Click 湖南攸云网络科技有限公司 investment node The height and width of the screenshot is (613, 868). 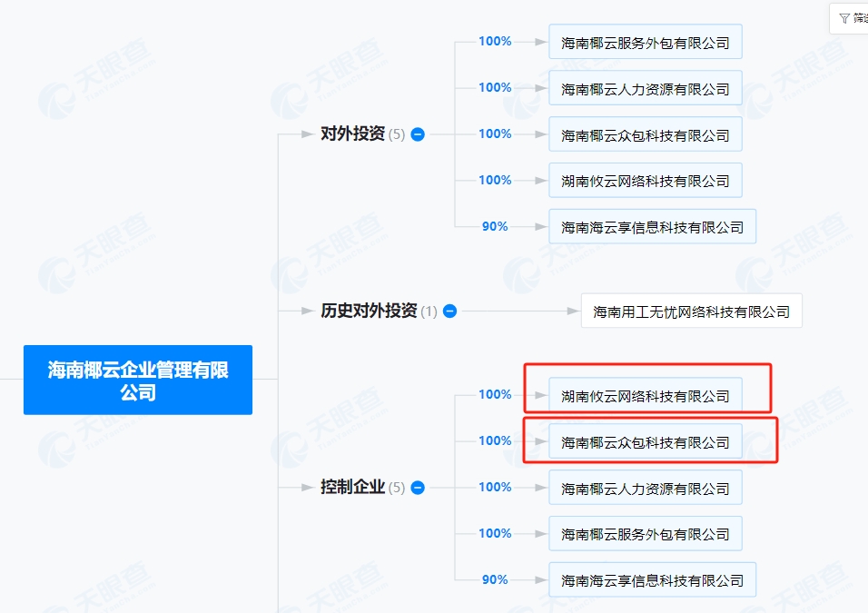645,180
